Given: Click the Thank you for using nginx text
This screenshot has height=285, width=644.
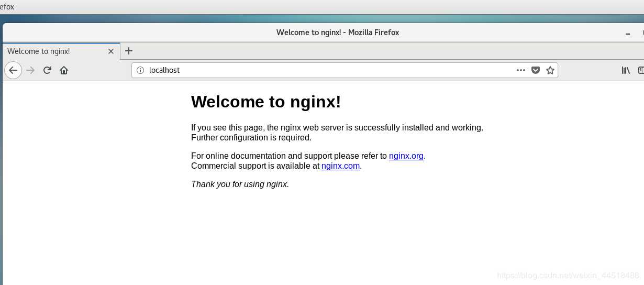Looking at the screenshot, I should (240, 184).
